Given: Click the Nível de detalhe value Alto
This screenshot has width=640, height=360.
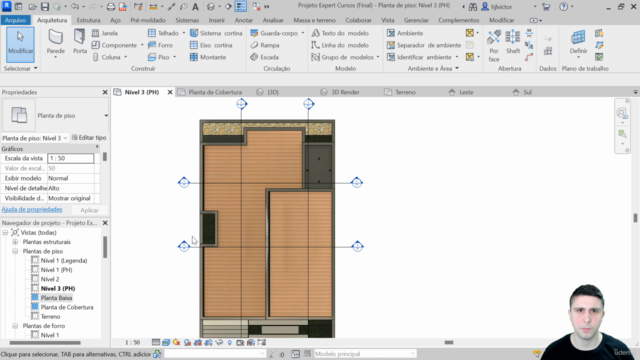Looking at the screenshot, I should click(x=71, y=188).
